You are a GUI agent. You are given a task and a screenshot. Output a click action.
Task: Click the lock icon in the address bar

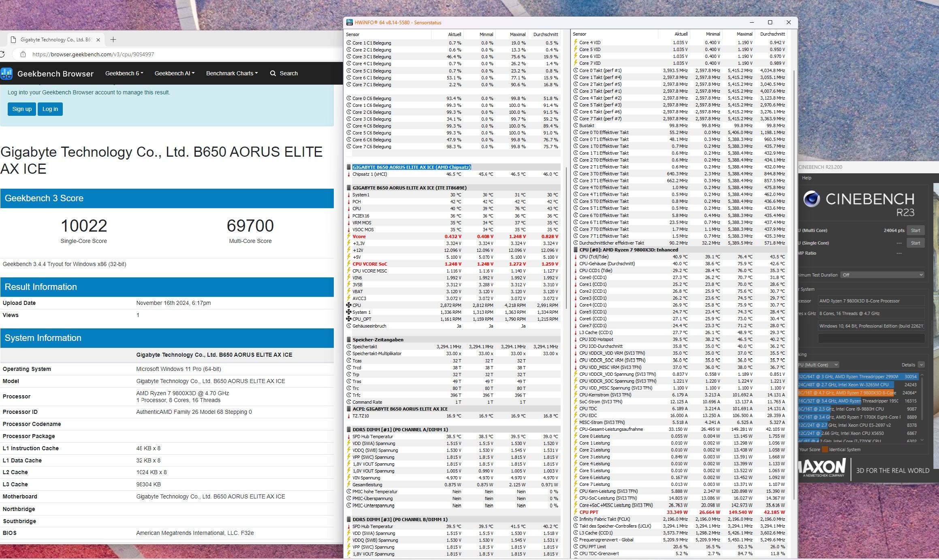tap(23, 54)
